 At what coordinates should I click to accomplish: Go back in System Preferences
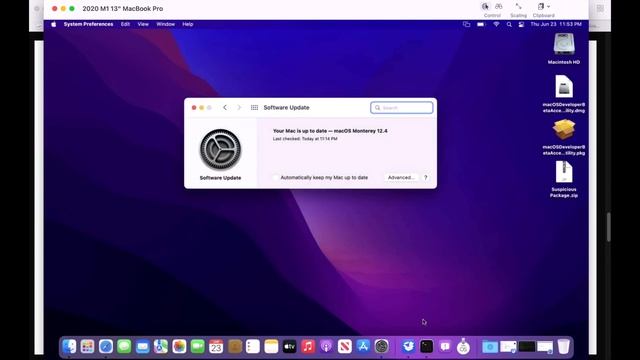(225, 107)
